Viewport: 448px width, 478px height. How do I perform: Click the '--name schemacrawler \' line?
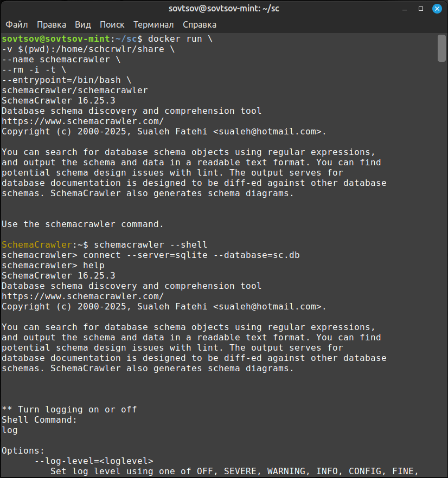tap(61, 60)
